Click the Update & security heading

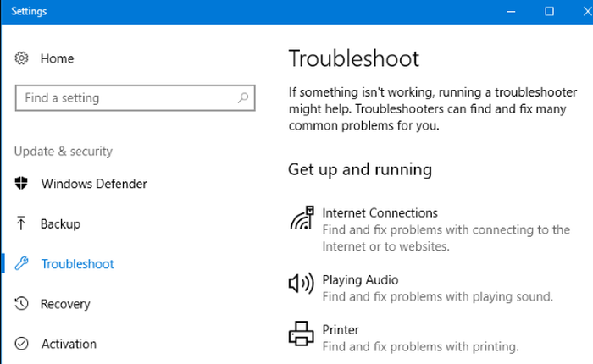pos(64,152)
